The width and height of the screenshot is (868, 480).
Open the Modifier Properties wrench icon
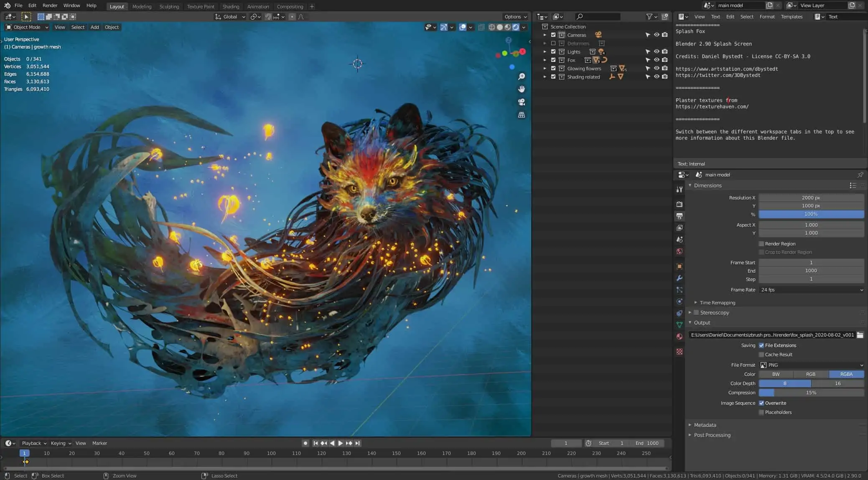[679, 278]
